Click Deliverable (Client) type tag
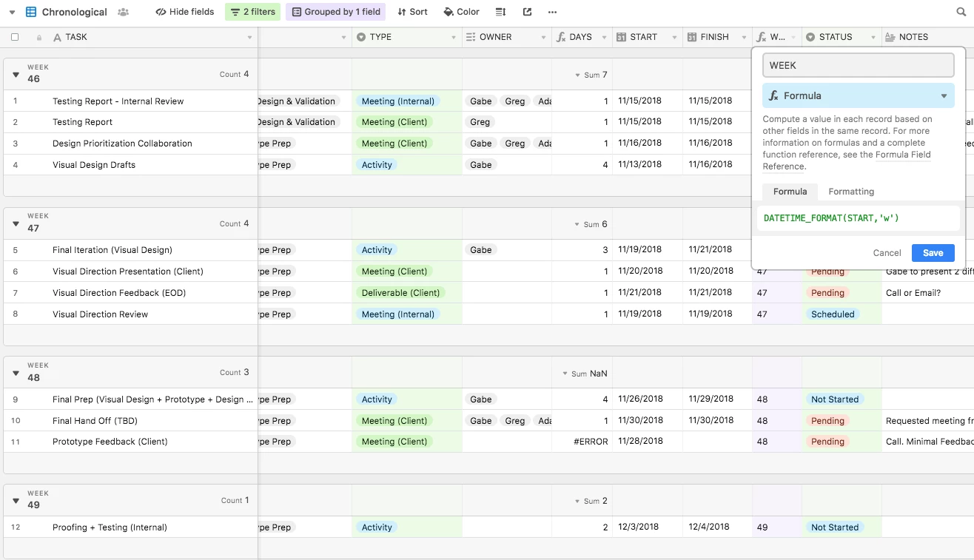Viewport: 974px width, 560px height. (x=400, y=293)
